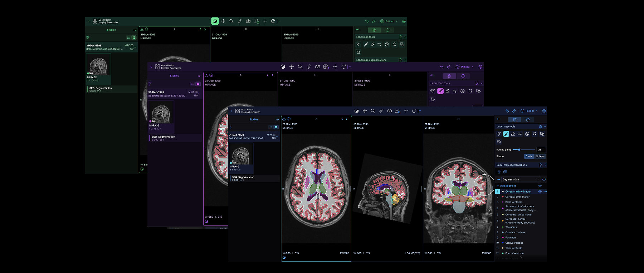Select Sphere brush shape in blue viewer
The width and height of the screenshot is (644, 273).
540,156
